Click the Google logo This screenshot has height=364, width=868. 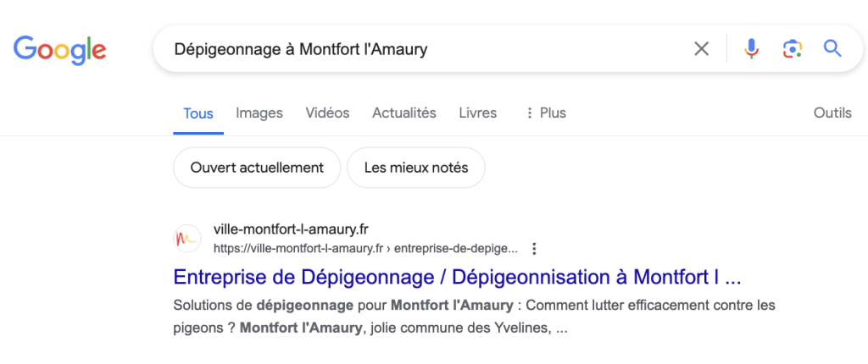(60, 49)
